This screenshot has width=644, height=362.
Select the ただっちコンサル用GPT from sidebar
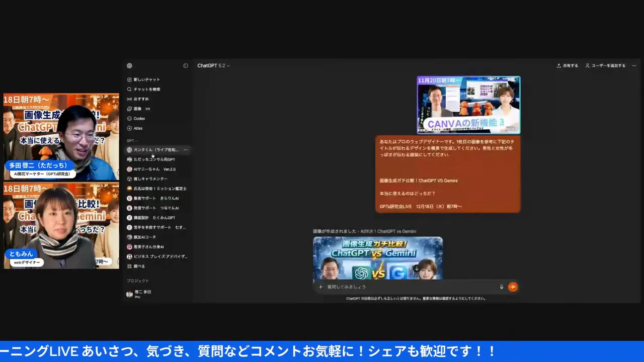coord(153,159)
